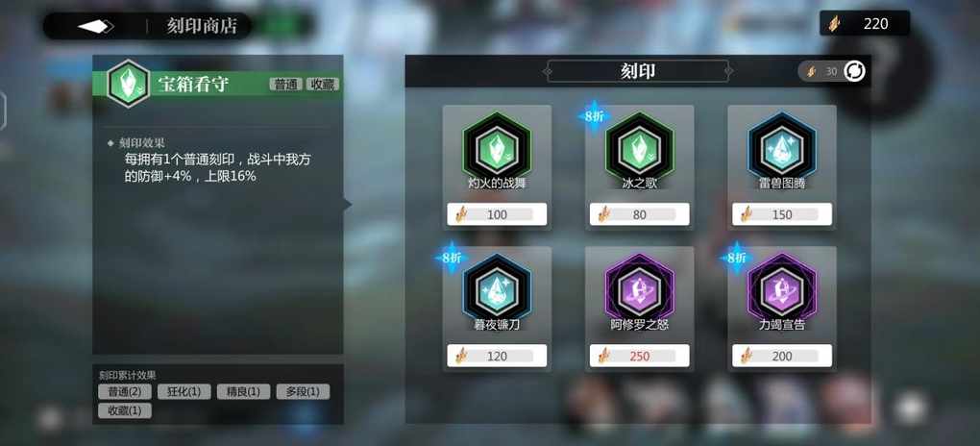Screen dimensions: 980x446
Task: Click the 250 price of 阿修罗之怒
Action: [x=639, y=356]
